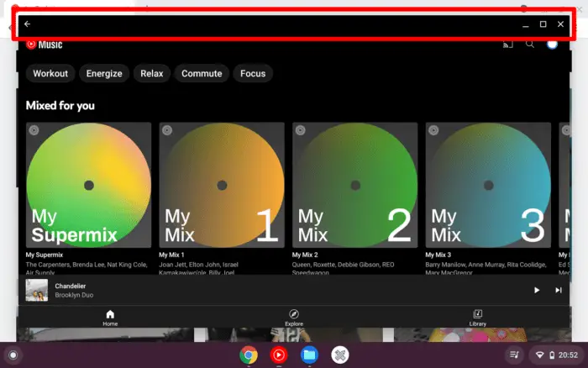Image resolution: width=588 pixels, height=368 pixels.
Task: Open the account profile avatar
Action: pos(552,45)
